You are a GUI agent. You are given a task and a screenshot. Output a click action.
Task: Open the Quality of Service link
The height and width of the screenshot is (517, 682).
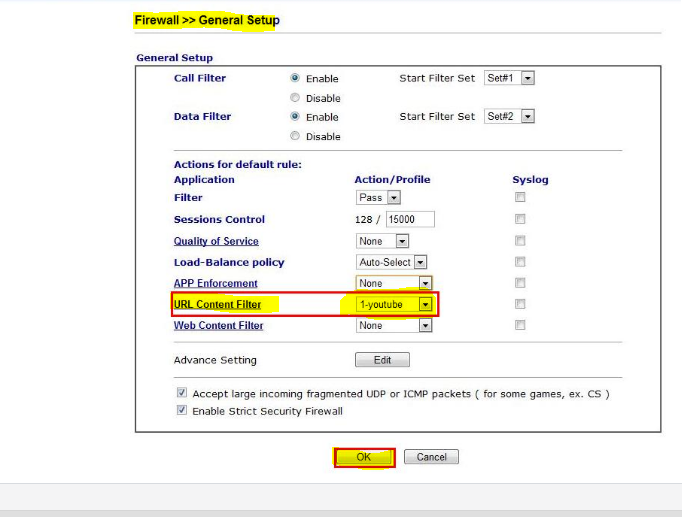(216, 241)
